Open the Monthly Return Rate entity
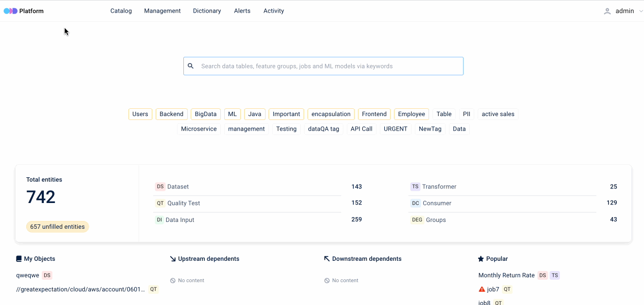The width and height of the screenshot is (644, 305). [x=506, y=275]
